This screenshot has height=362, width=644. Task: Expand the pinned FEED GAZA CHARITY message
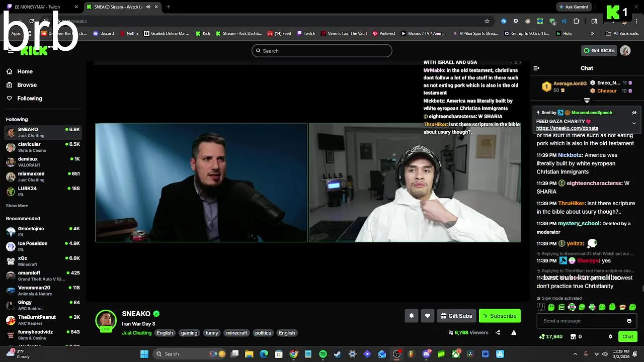(634, 123)
